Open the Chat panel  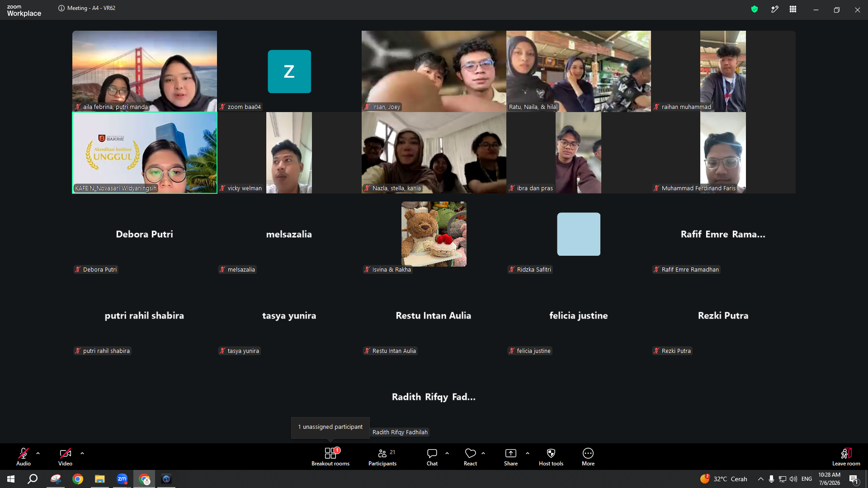click(432, 457)
